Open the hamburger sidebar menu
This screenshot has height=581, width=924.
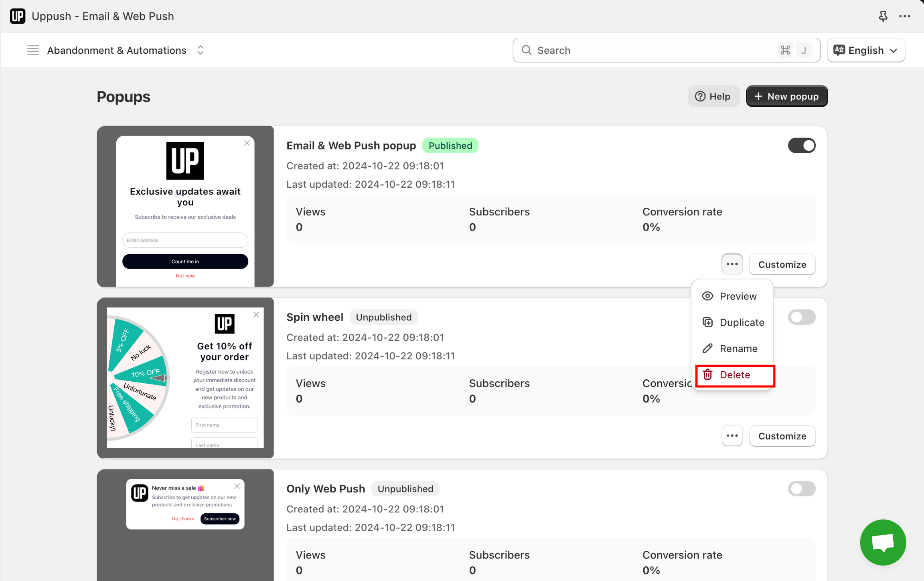click(x=33, y=50)
